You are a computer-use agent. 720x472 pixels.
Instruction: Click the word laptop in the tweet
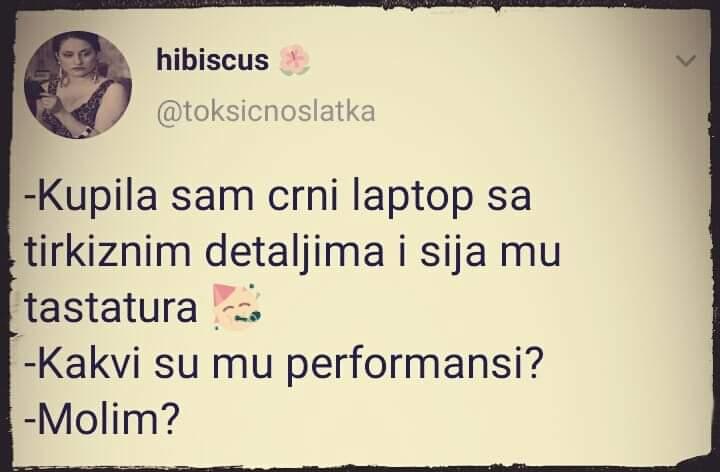[x=413, y=198]
